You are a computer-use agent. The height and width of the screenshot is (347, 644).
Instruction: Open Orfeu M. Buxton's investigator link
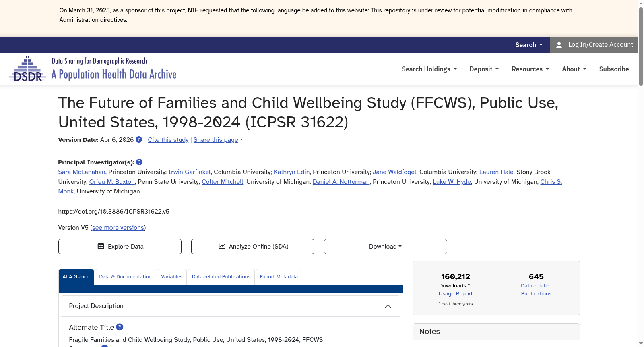coord(112,181)
